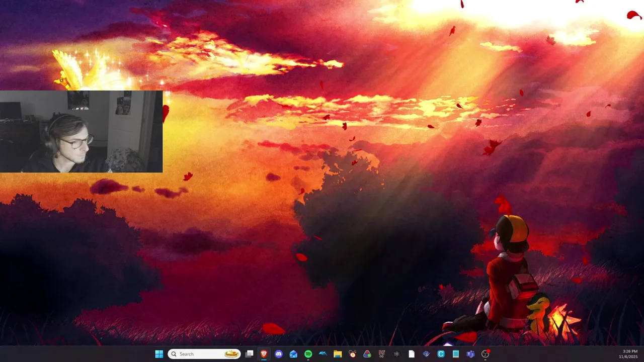
Task: Open Discord from the taskbar
Action: click(279, 354)
